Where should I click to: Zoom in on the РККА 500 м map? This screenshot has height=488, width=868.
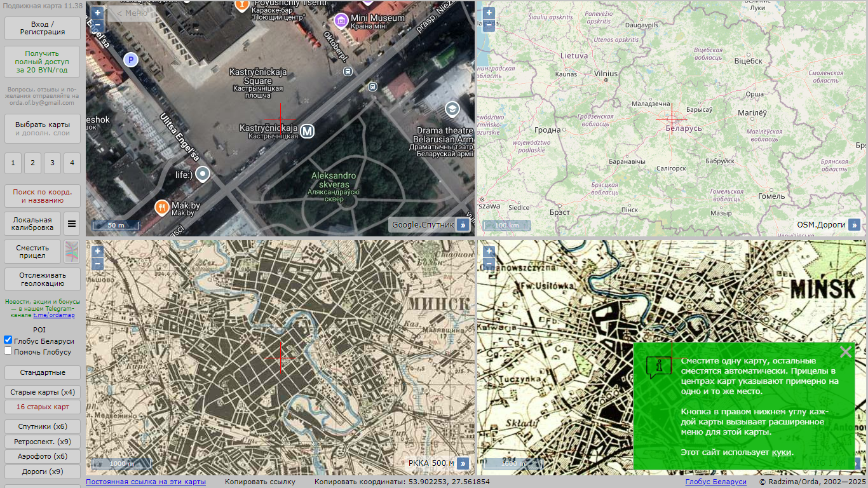[x=97, y=252]
